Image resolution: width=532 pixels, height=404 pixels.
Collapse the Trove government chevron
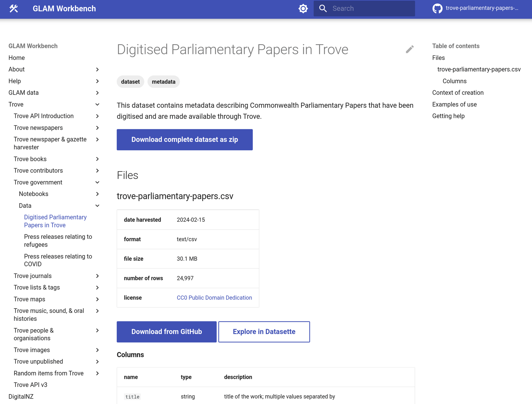coord(97,182)
